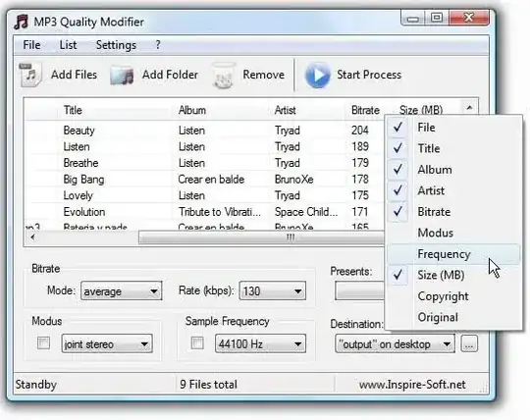
Task: Enable the Original column entry
Action: click(x=453, y=317)
